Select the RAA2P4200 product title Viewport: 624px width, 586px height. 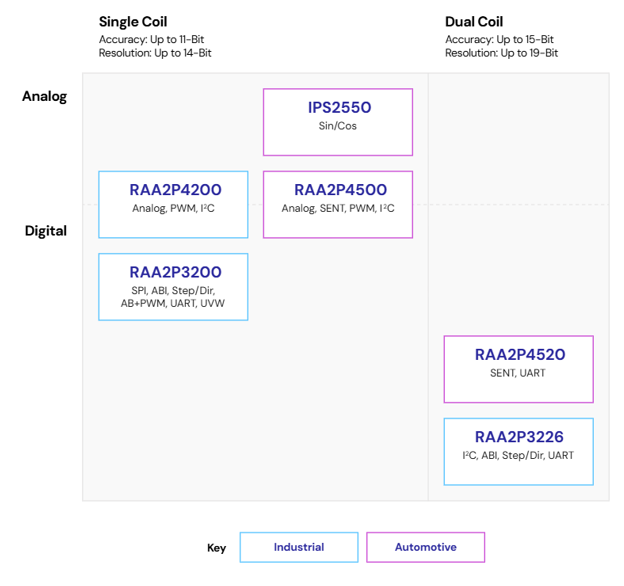click(174, 190)
